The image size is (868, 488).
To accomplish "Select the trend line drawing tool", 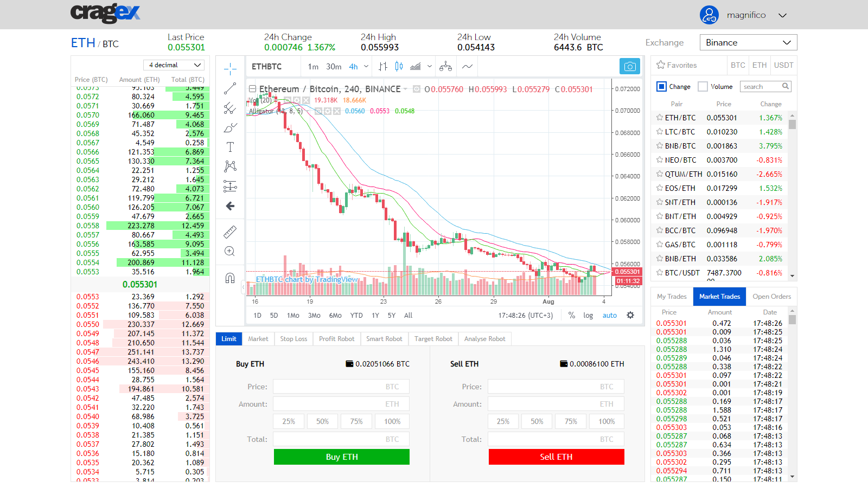I will click(230, 88).
